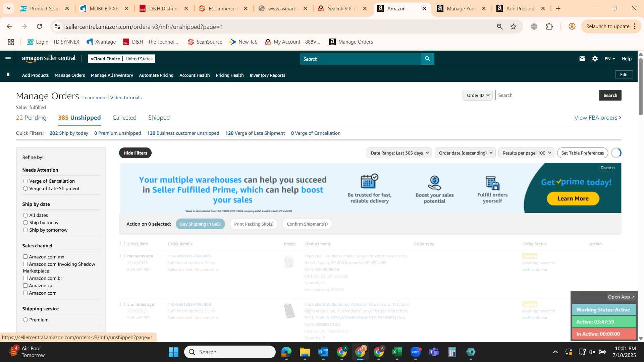Click the Set Table Preferences button

click(x=583, y=153)
